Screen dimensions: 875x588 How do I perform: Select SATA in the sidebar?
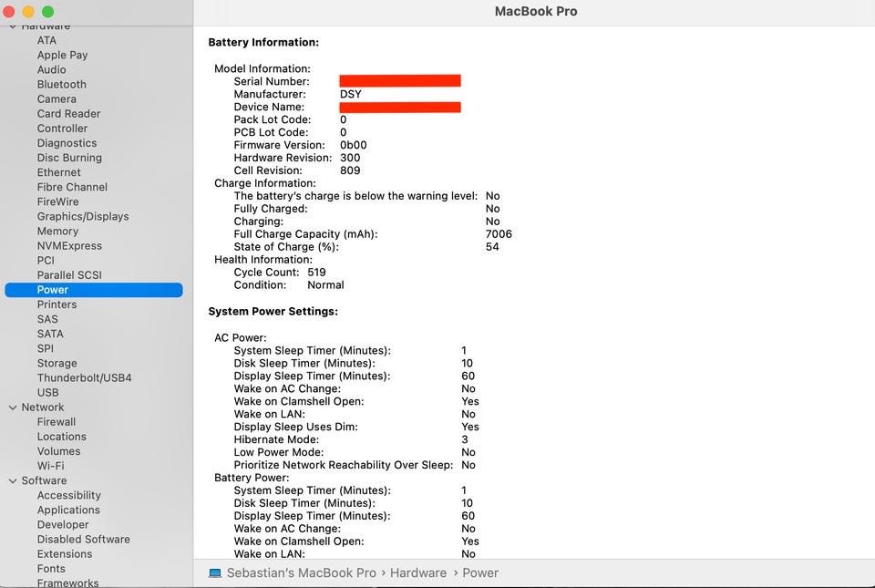(x=50, y=334)
